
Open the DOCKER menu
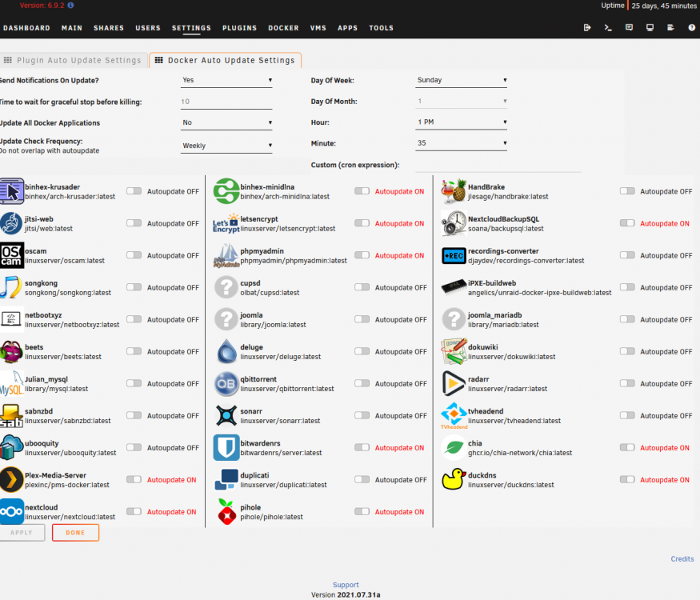click(x=283, y=28)
